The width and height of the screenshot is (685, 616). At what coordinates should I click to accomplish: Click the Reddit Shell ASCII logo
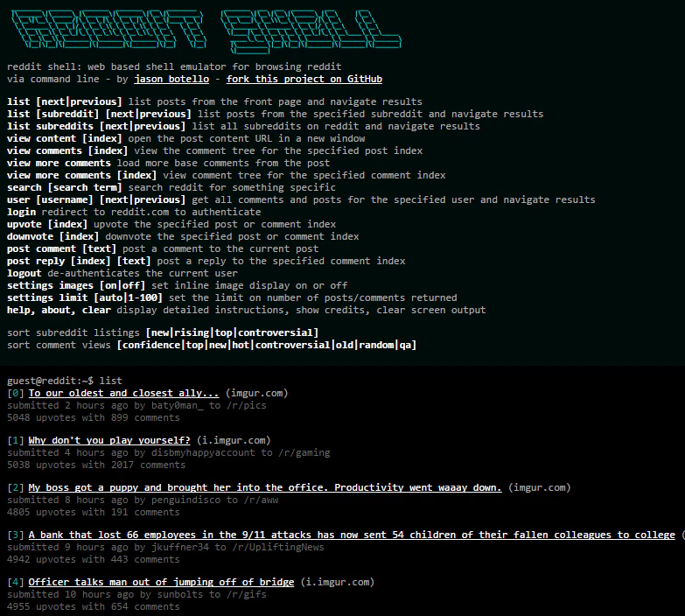206,31
